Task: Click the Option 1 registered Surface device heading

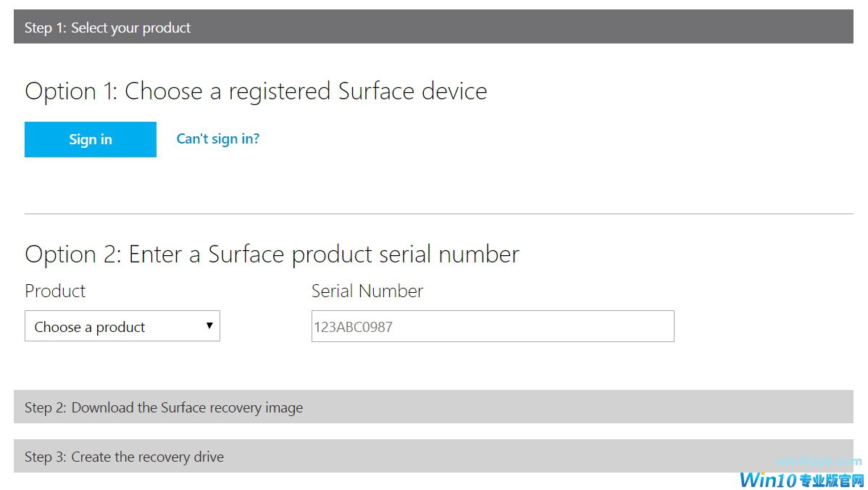Action: (256, 91)
